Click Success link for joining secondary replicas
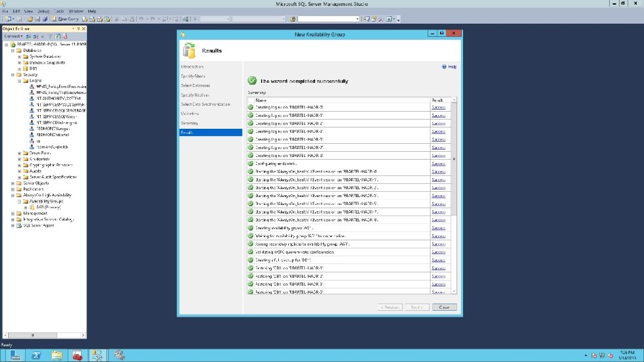The image size is (644, 362). [439, 244]
